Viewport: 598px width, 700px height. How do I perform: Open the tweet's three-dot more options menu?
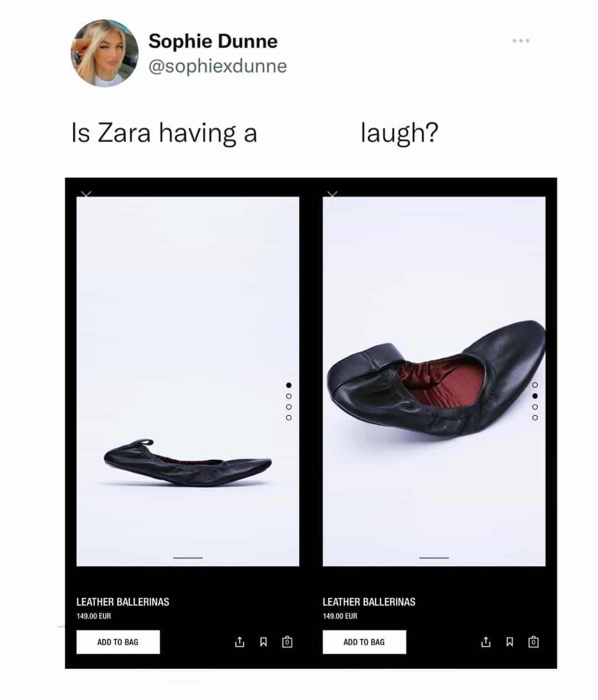520,41
